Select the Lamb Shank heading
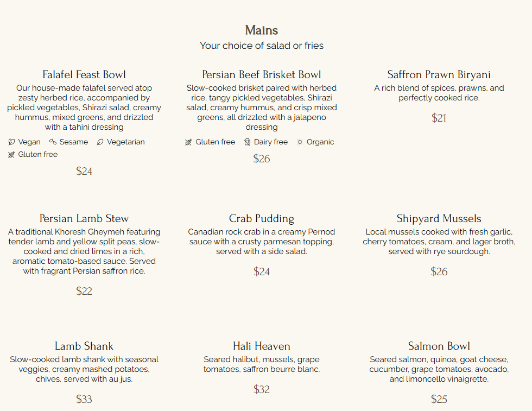This screenshot has height=411, width=532. [x=84, y=346]
